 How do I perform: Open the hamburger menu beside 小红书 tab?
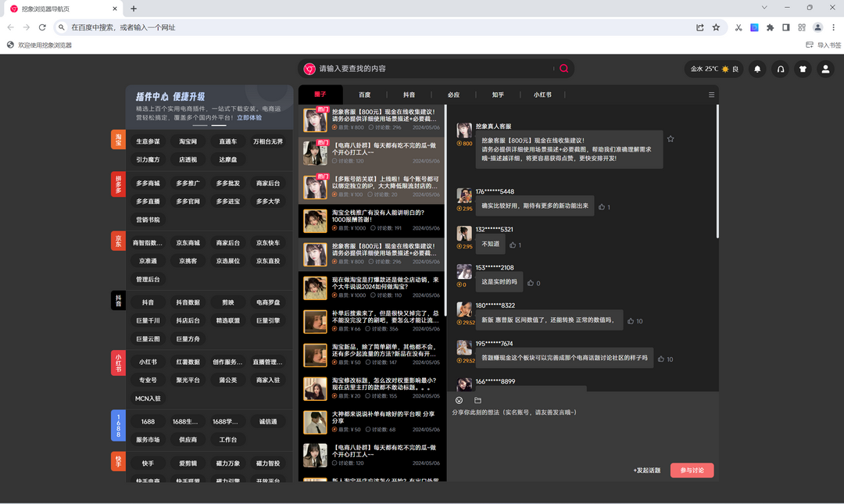tap(710, 94)
